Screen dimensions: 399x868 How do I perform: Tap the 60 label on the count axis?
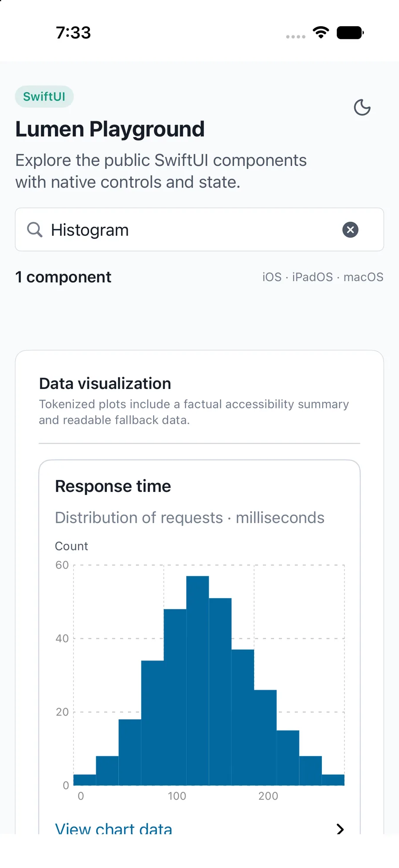62,565
